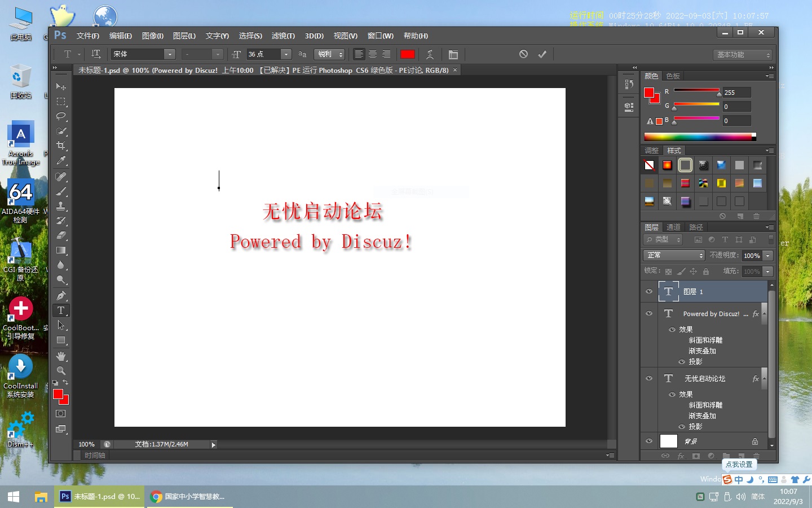
Task: Open the 基本功能 workspace dropdown
Action: tap(742, 55)
